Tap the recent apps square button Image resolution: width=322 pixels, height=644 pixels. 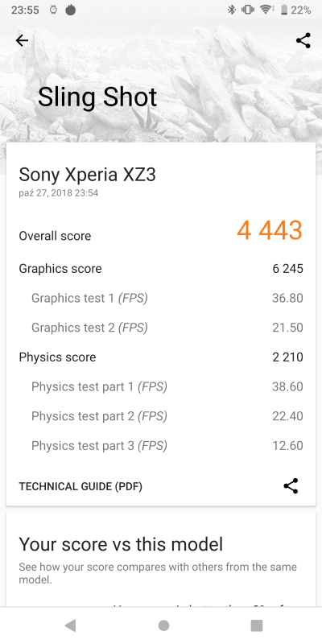point(257,625)
